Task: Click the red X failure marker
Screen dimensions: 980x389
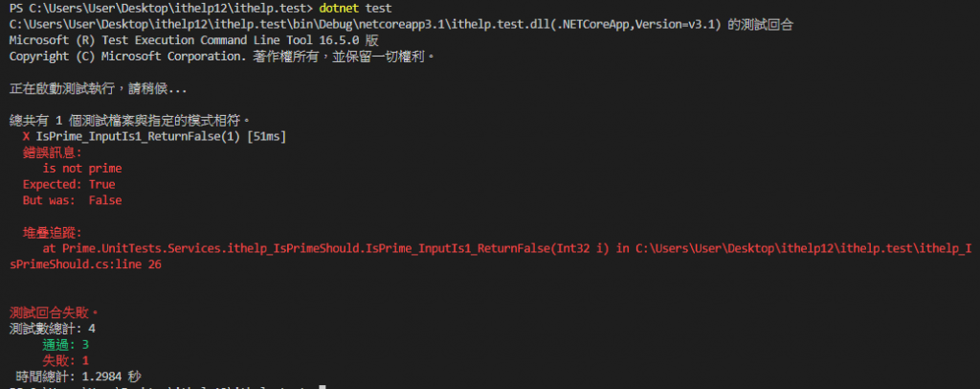Action: click(26, 136)
